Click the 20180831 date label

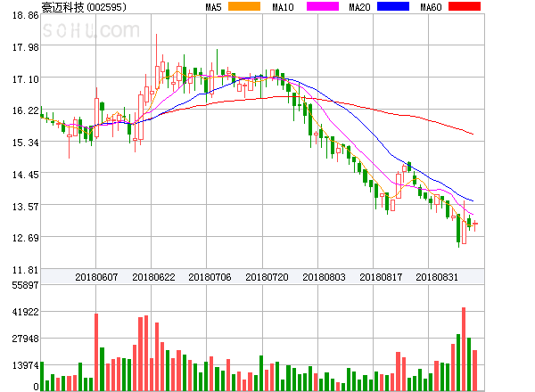pyautogui.click(x=438, y=277)
